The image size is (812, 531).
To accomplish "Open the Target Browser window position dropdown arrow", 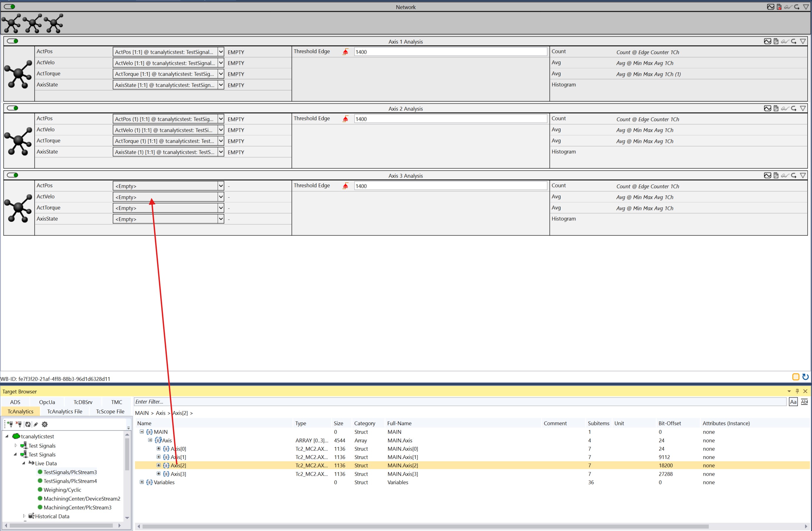I will 789,391.
